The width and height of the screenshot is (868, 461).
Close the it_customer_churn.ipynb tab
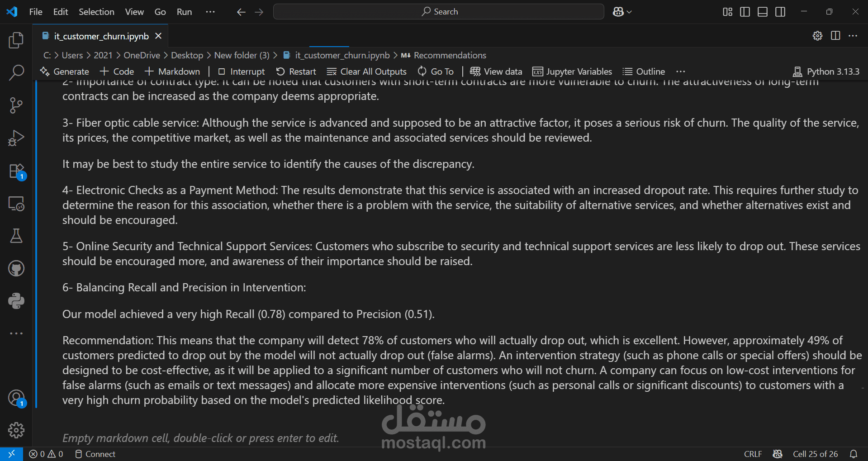coord(158,36)
